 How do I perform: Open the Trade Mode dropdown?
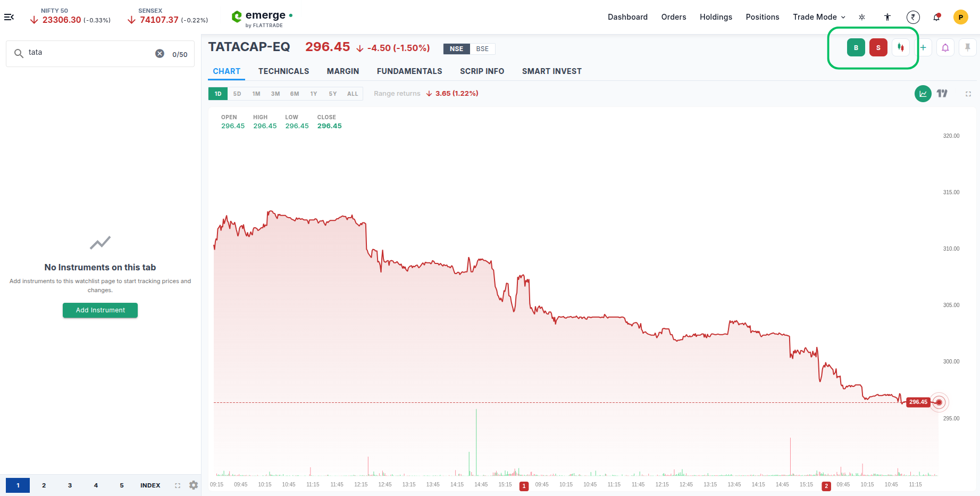click(x=819, y=17)
